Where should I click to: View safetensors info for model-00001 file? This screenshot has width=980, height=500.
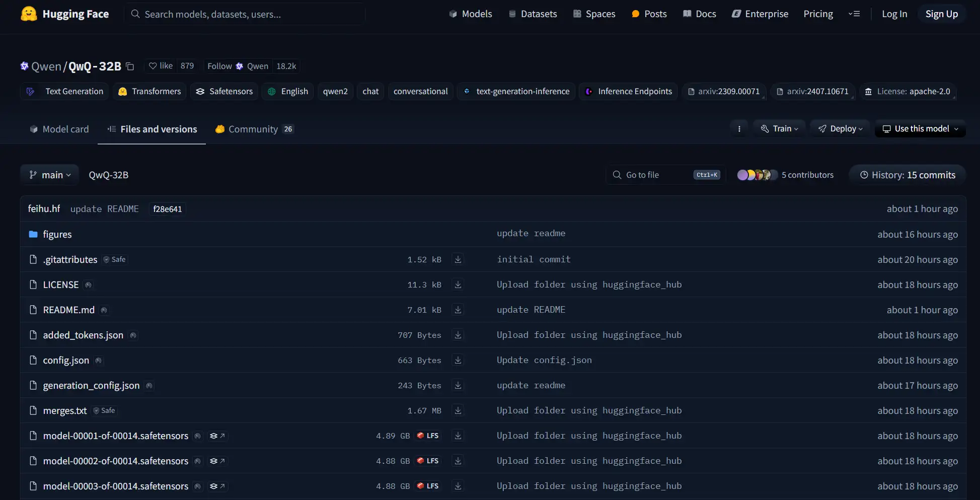click(217, 436)
